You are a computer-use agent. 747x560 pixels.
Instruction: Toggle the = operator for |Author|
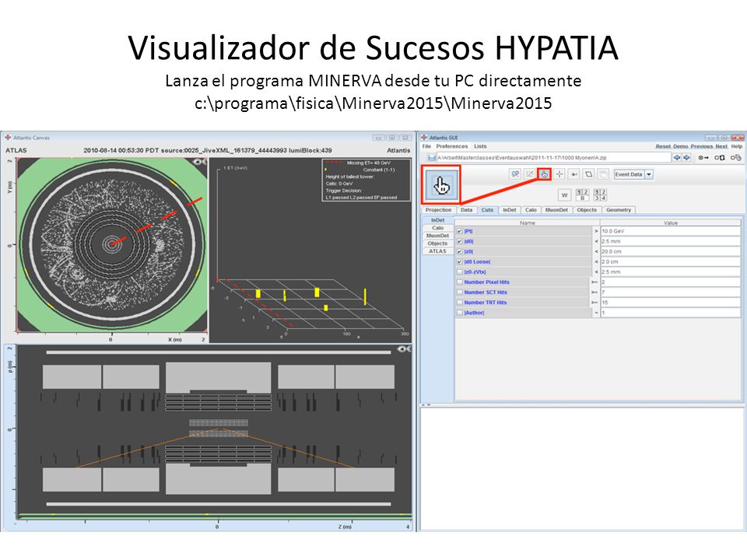click(595, 313)
